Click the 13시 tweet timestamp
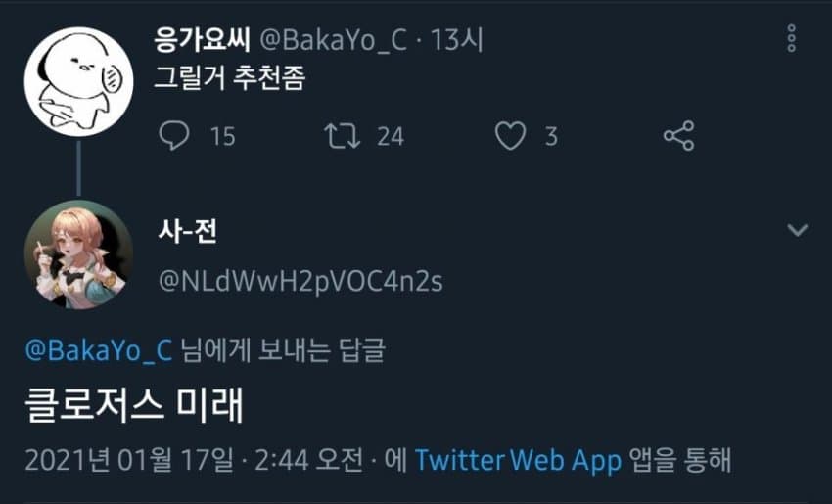The height and width of the screenshot is (504, 832). point(457,40)
